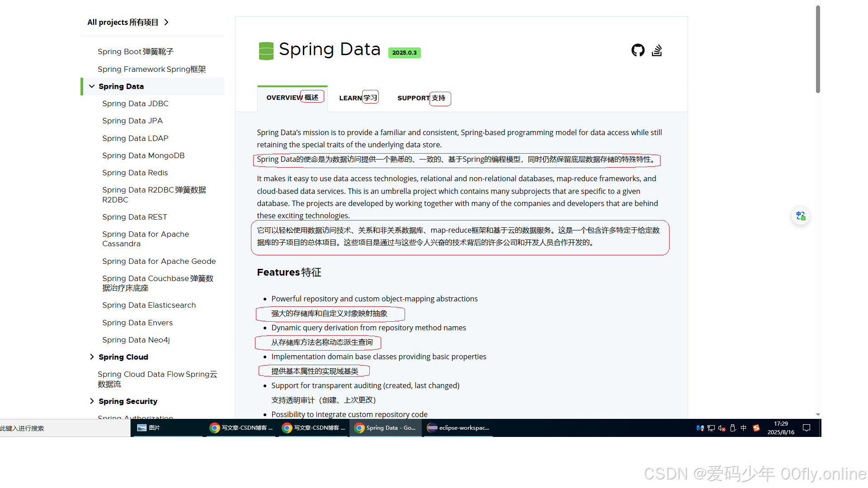The height and width of the screenshot is (488, 868).
Task: Open Spring Data Redis in the sidebar
Action: click(135, 173)
